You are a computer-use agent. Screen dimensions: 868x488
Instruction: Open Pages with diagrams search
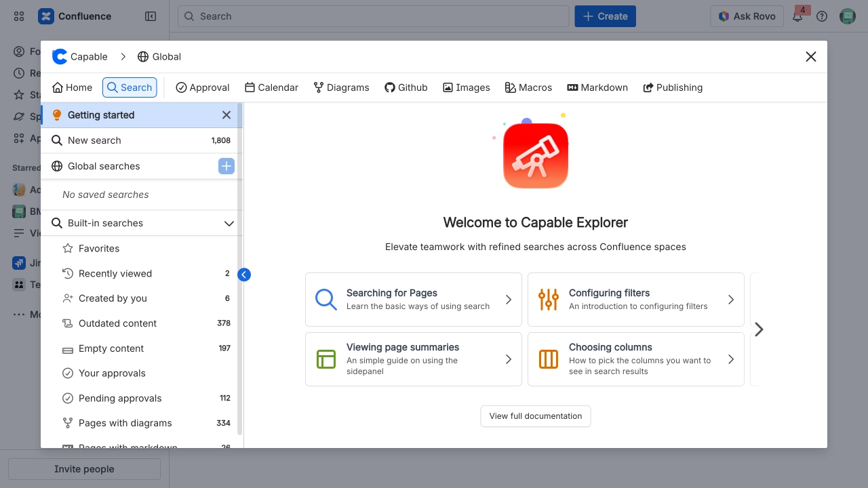139,423
